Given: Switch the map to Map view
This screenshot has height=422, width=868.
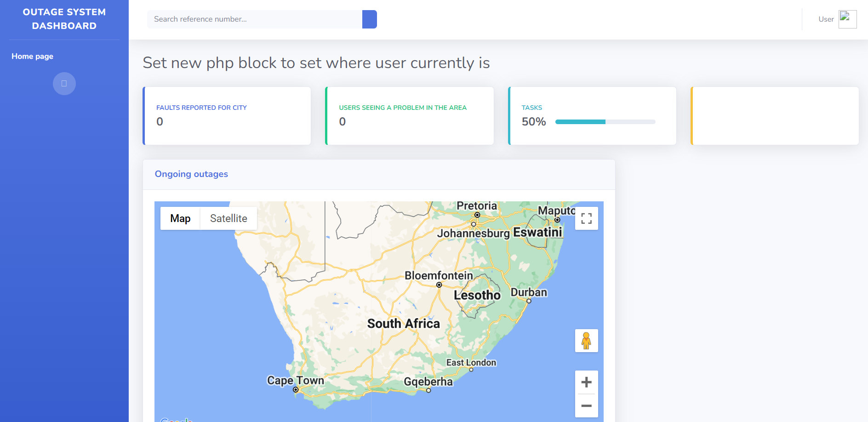Looking at the screenshot, I should point(180,218).
